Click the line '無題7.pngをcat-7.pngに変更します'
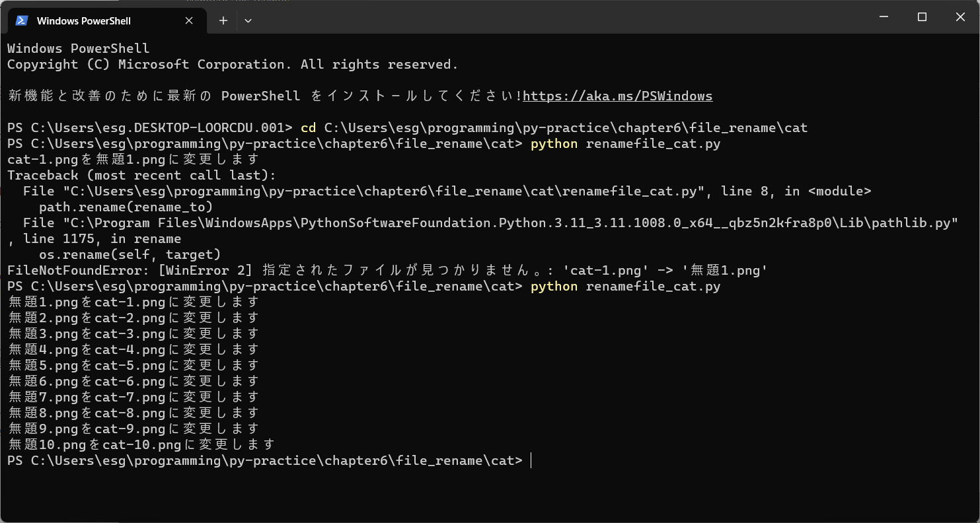The height and width of the screenshot is (523, 980). point(133,397)
